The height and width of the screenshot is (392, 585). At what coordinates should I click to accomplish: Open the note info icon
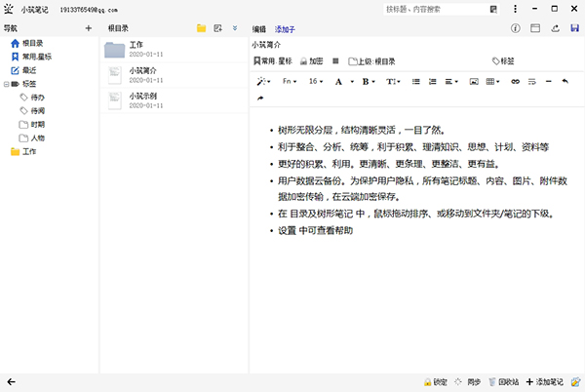pos(516,29)
